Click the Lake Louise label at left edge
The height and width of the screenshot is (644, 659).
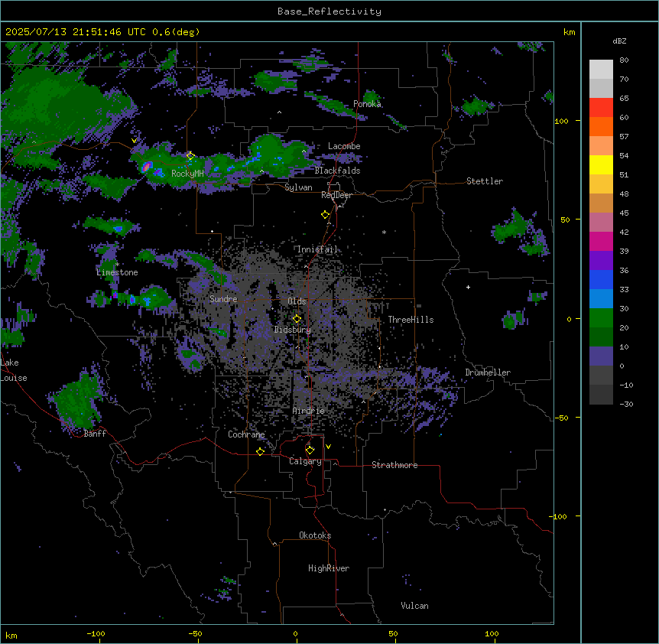14,370
